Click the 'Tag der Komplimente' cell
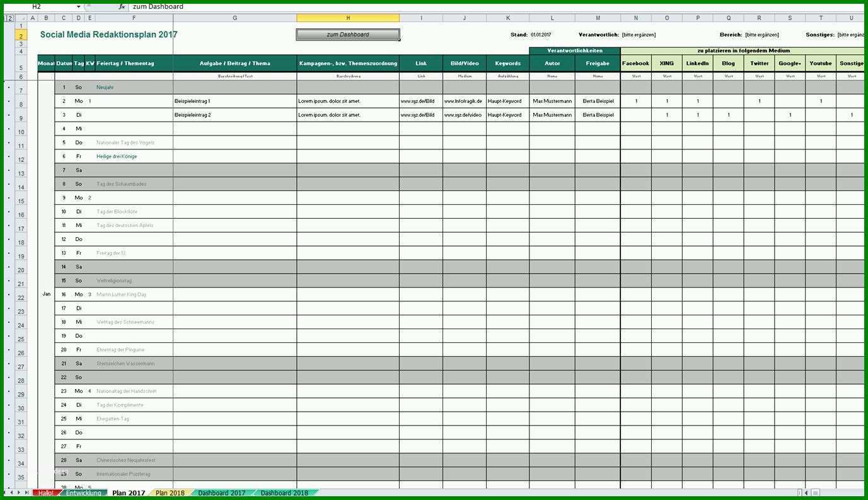 pyautogui.click(x=134, y=405)
